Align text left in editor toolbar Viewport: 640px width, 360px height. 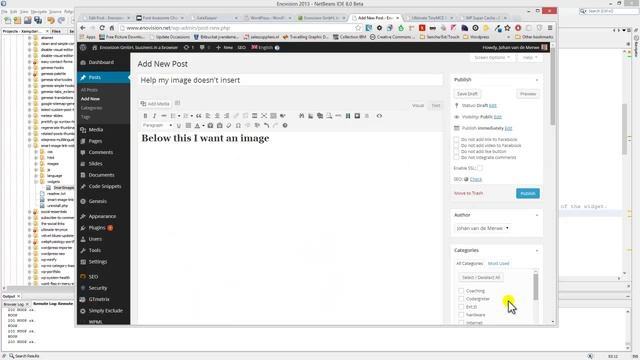point(208,116)
